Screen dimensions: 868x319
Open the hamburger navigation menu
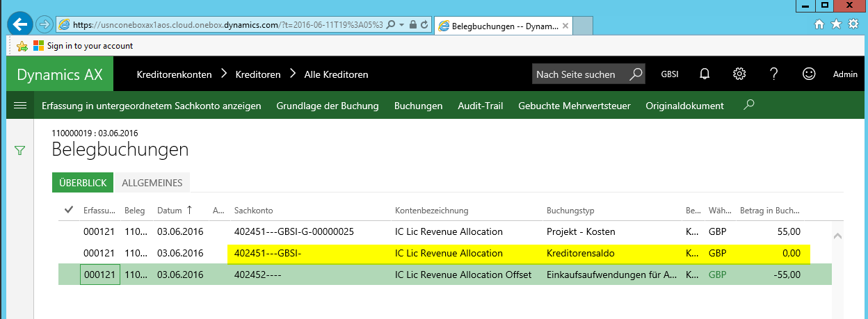[x=20, y=106]
